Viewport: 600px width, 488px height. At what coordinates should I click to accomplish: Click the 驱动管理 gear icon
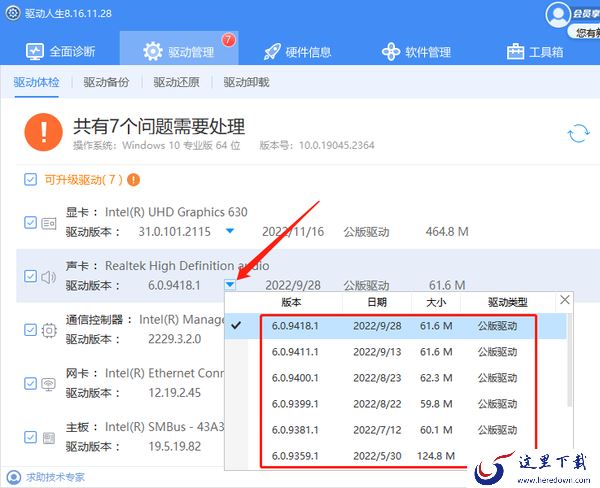(153, 51)
